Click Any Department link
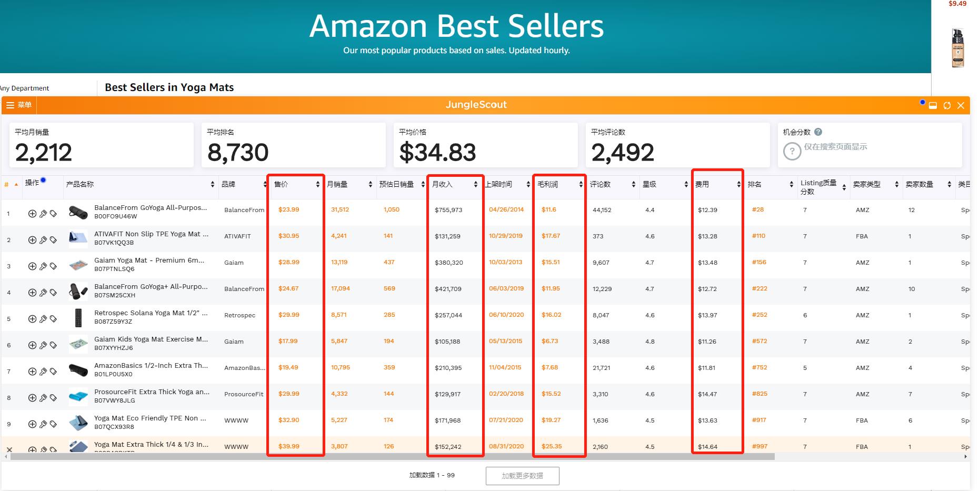Image resolution: width=980 pixels, height=491 pixels. pyautogui.click(x=25, y=88)
